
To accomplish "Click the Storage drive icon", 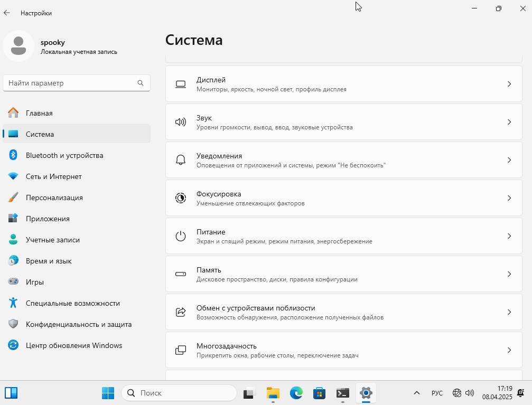I will point(181,274).
